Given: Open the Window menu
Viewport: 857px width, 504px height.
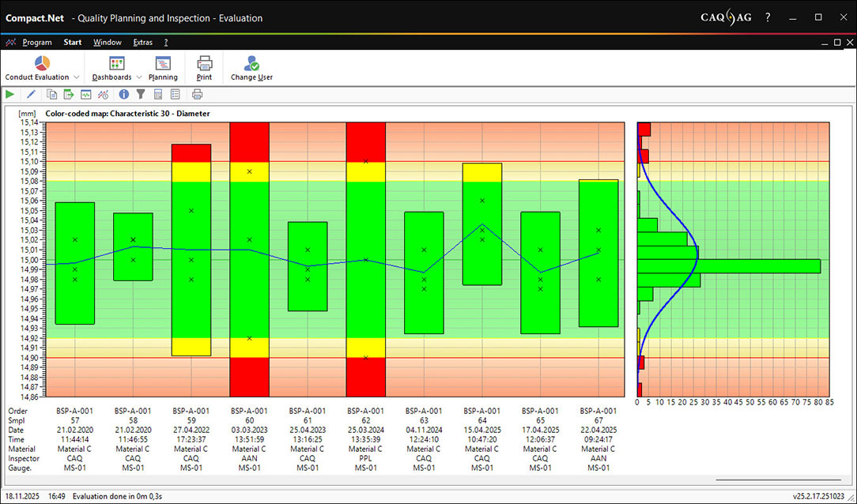Looking at the screenshot, I should point(108,43).
